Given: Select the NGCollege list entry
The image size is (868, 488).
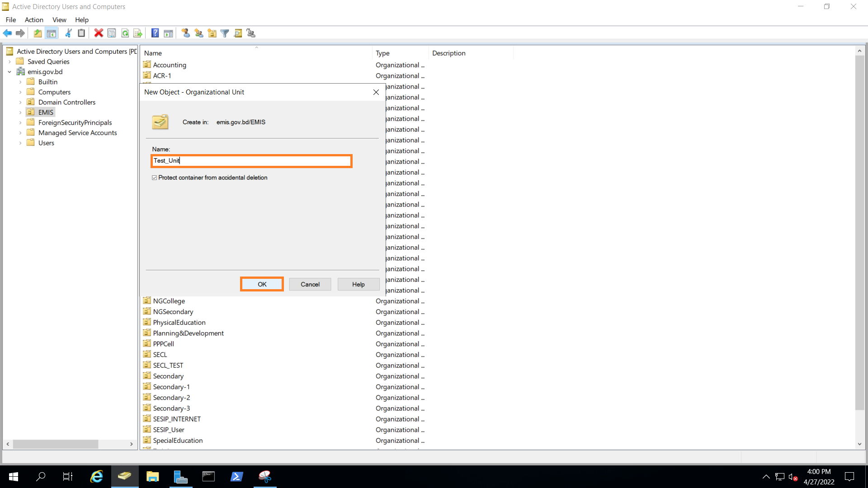Looking at the screenshot, I should (169, 301).
